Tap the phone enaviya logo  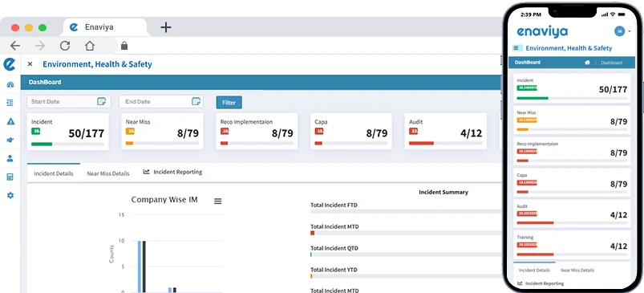pyautogui.click(x=543, y=31)
